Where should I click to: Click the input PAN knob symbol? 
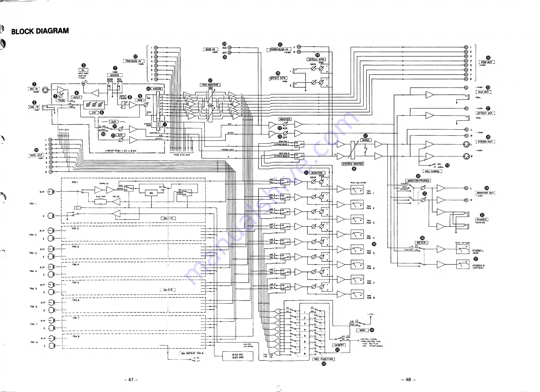pos(146,105)
